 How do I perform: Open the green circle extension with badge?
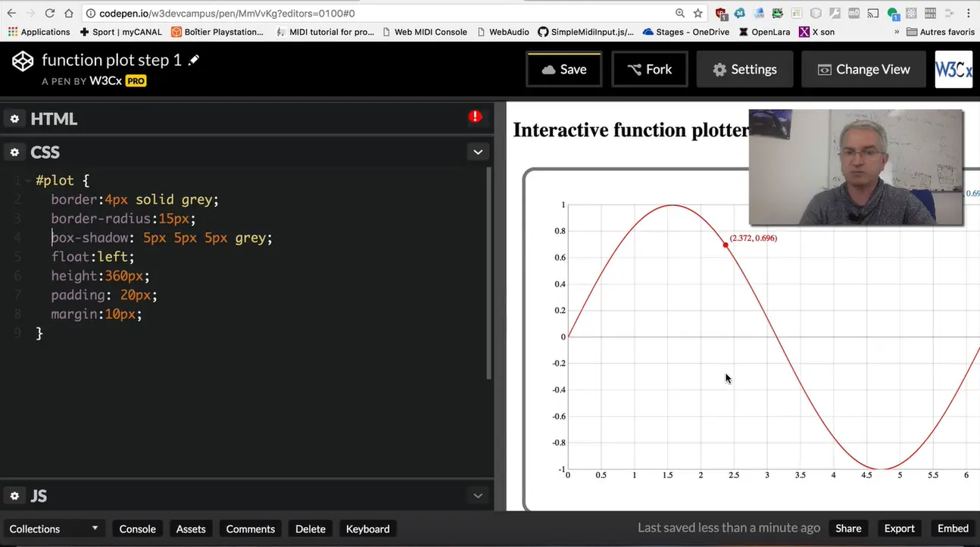[x=894, y=14]
